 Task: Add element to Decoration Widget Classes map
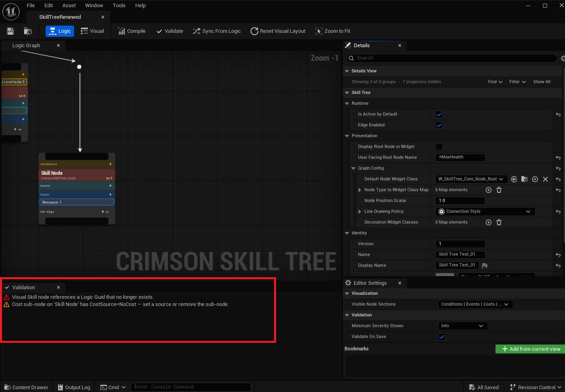point(489,222)
